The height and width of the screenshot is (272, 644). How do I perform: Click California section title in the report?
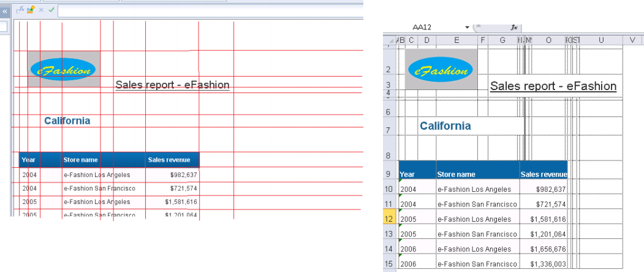67,121
